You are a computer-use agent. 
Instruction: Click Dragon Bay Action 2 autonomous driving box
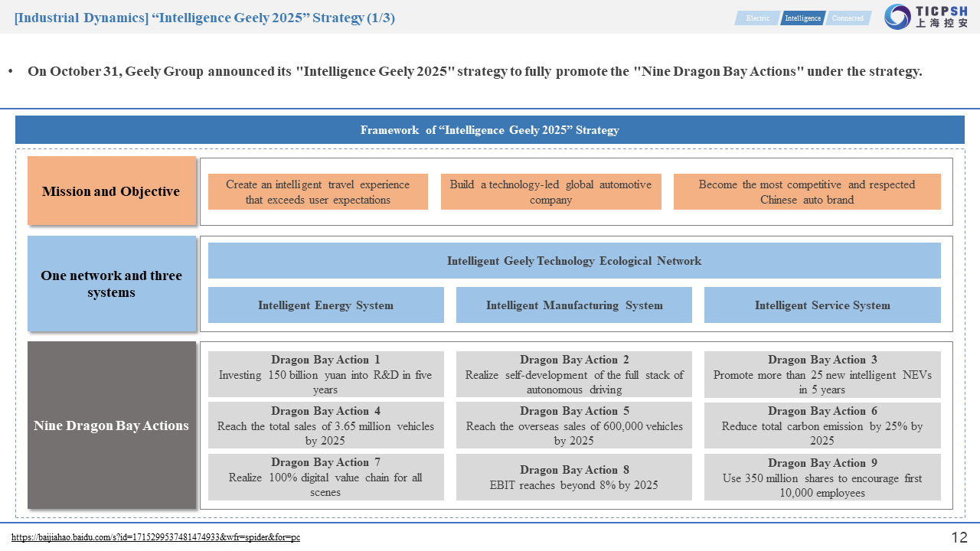[x=574, y=374]
